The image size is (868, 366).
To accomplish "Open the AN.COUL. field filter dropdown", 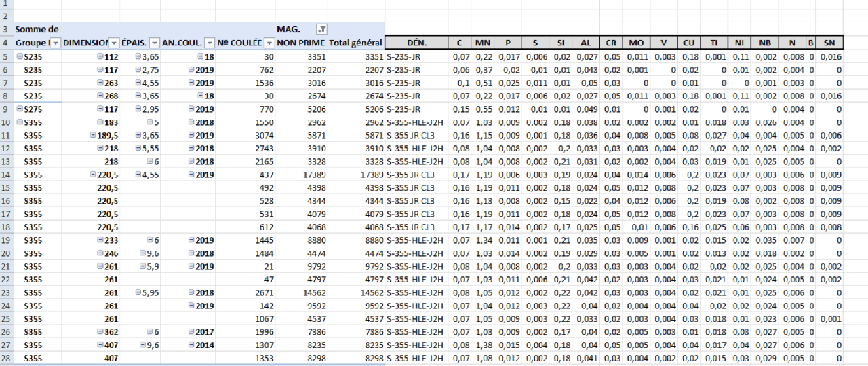I will click(210, 43).
